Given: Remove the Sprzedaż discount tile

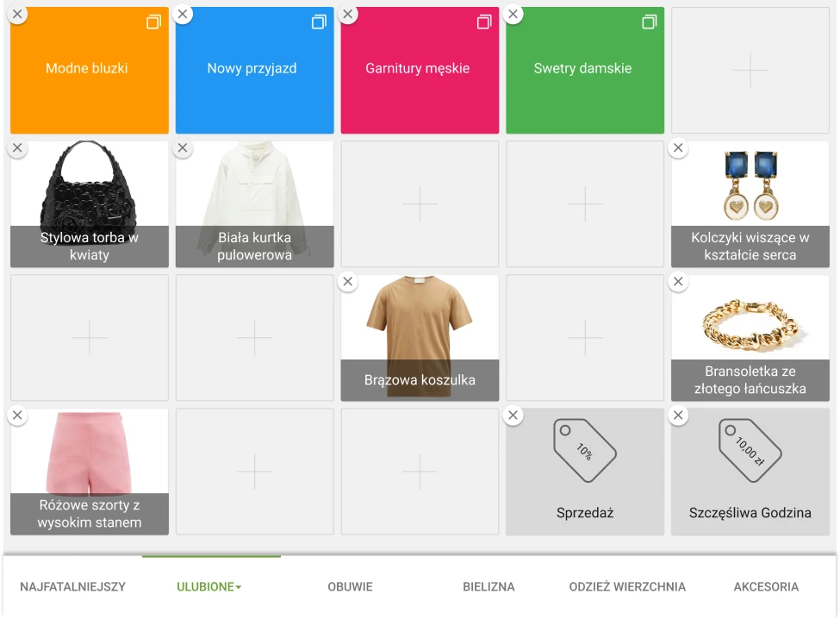Looking at the screenshot, I should click(x=513, y=416).
